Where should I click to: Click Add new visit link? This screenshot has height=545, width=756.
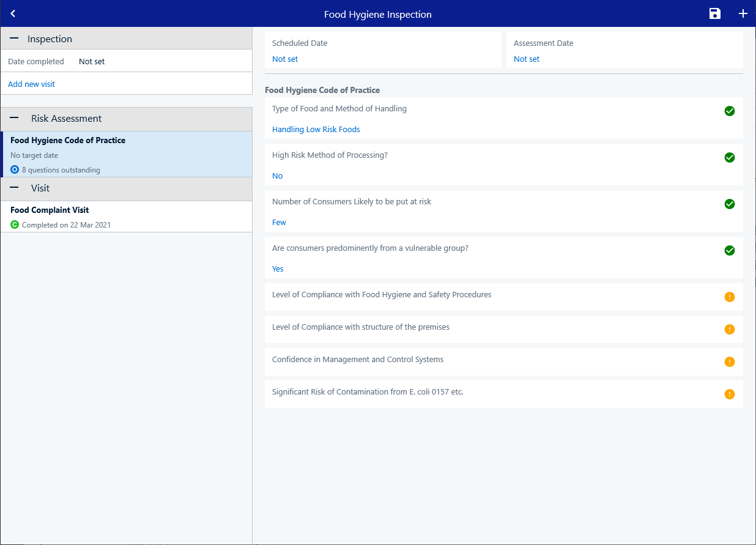[x=31, y=84]
